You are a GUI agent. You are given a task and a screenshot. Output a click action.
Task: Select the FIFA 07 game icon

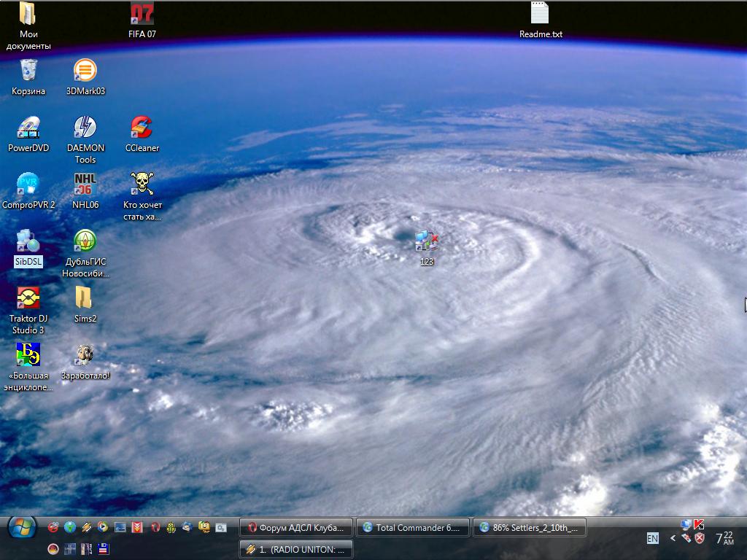[142, 15]
